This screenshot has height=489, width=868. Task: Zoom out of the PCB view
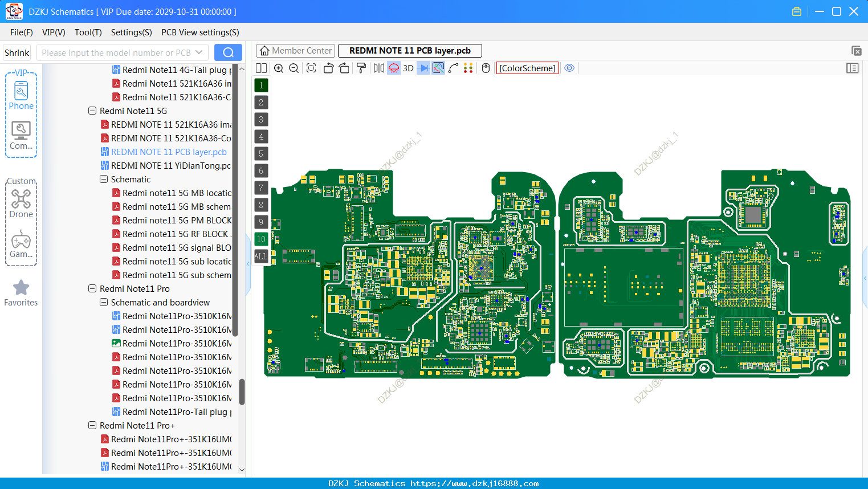point(294,68)
